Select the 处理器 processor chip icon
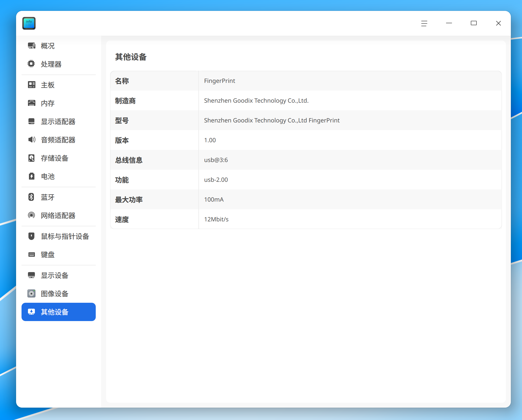The image size is (522, 420). (x=31, y=64)
